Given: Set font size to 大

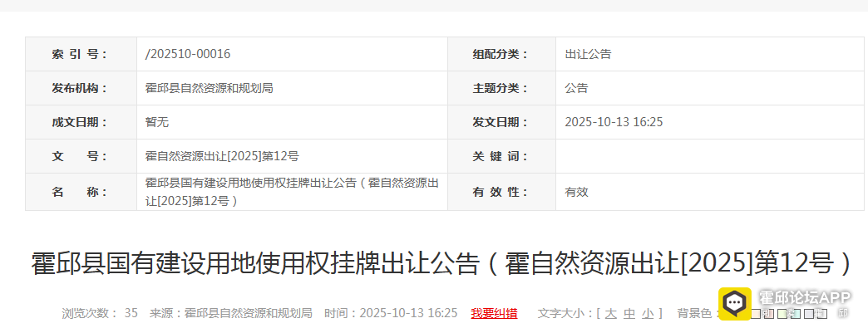Looking at the screenshot, I should tap(610, 314).
